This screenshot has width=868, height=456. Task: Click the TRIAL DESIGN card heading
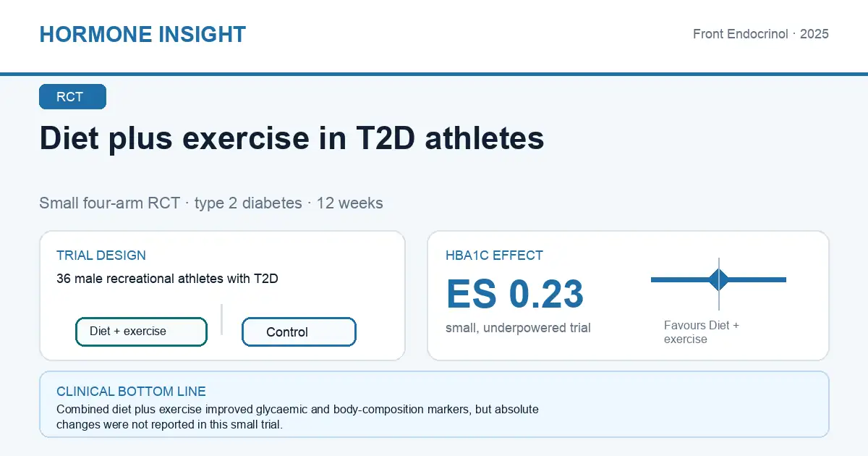click(x=101, y=256)
